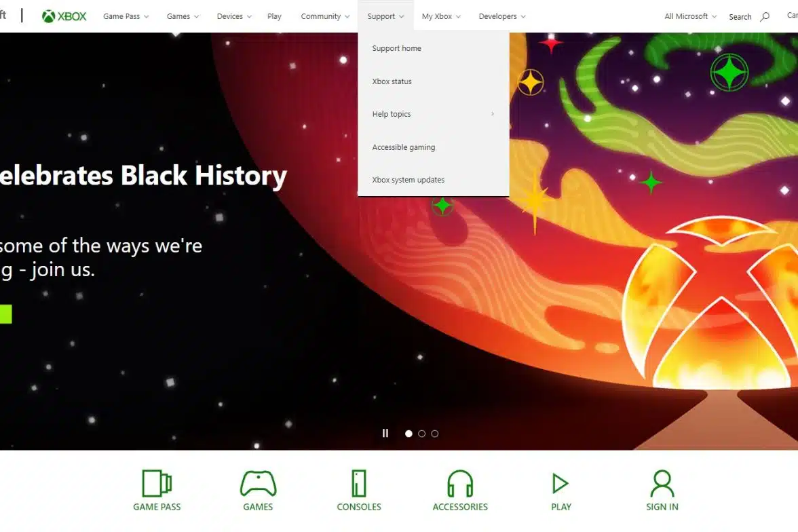Expand the My Xbox nav dropdown
The image size is (798, 532).
pyautogui.click(x=441, y=16)
